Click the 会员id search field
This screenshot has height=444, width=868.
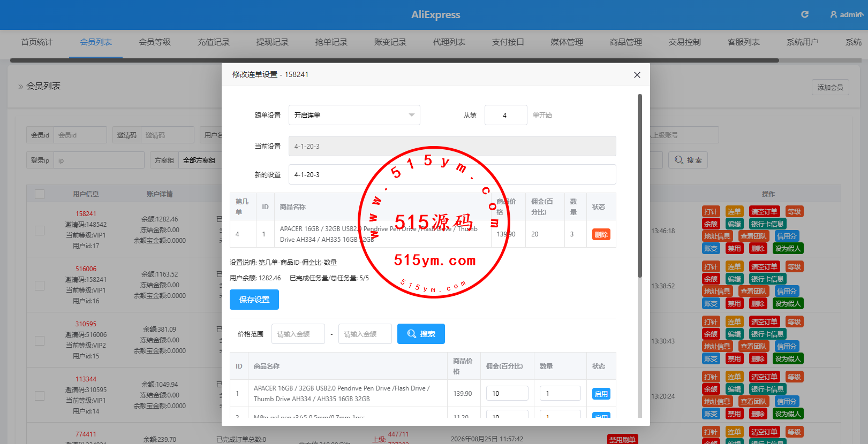(80, 135)
